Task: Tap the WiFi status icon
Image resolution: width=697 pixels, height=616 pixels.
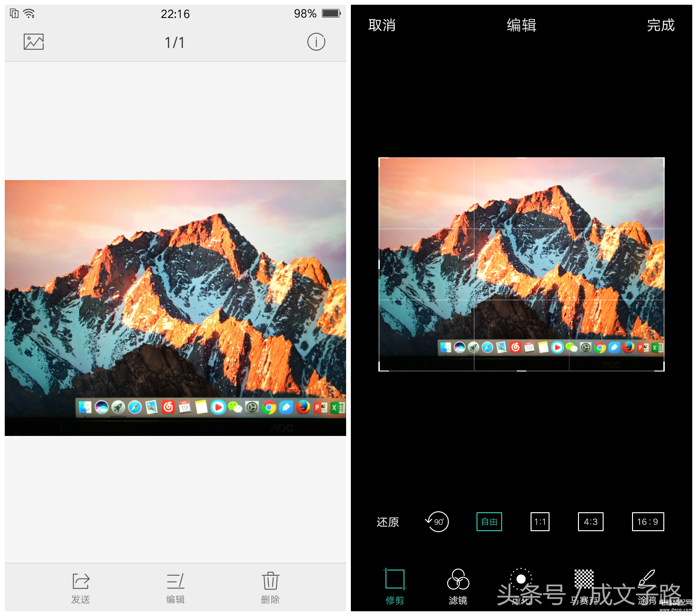Action: click(x=29, y=14)
